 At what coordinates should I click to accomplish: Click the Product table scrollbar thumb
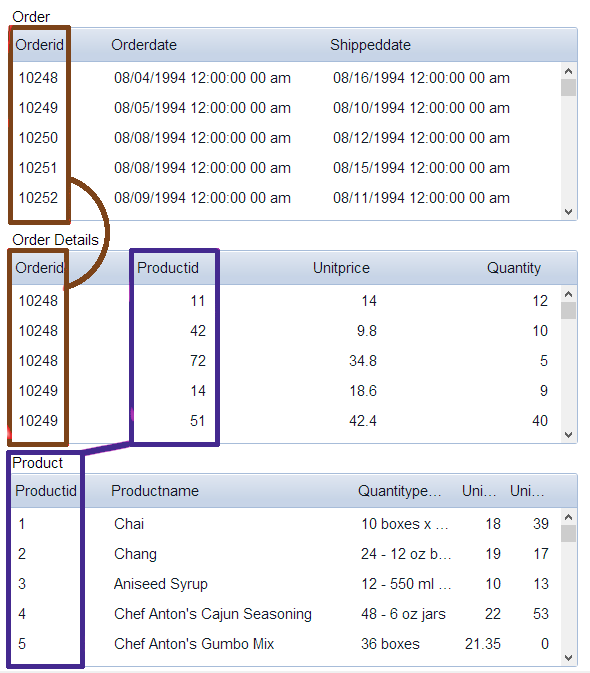tap(568, 534)
